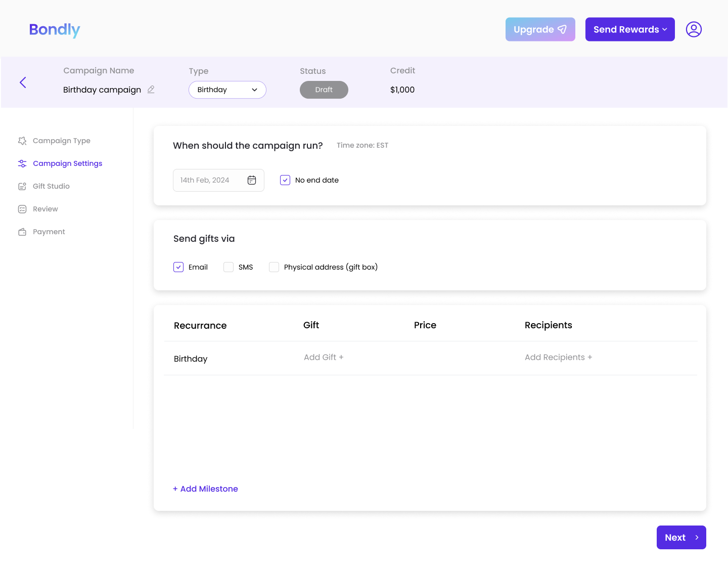Click the paper plane icon in Upgrade

(562, 29)
